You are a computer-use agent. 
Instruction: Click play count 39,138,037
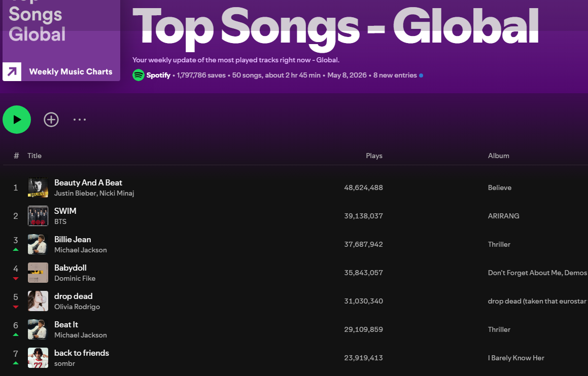(x=363, y=216)
